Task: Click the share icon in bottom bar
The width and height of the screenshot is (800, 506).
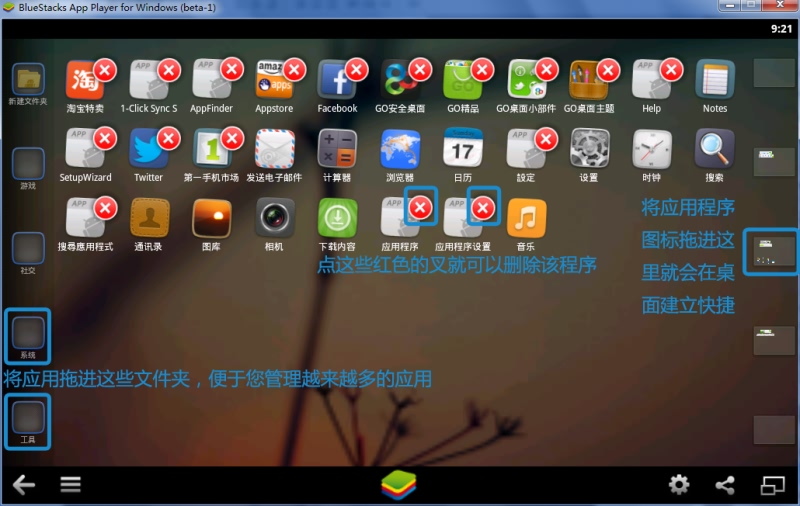Action: 725,485
